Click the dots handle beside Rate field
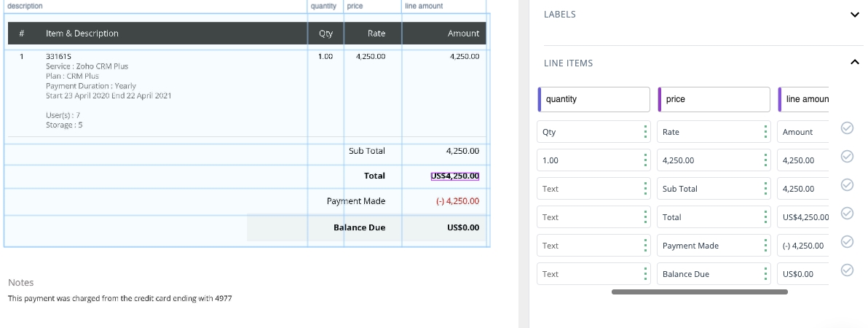This screenshot has height=328, width=868. click(765, 132)
